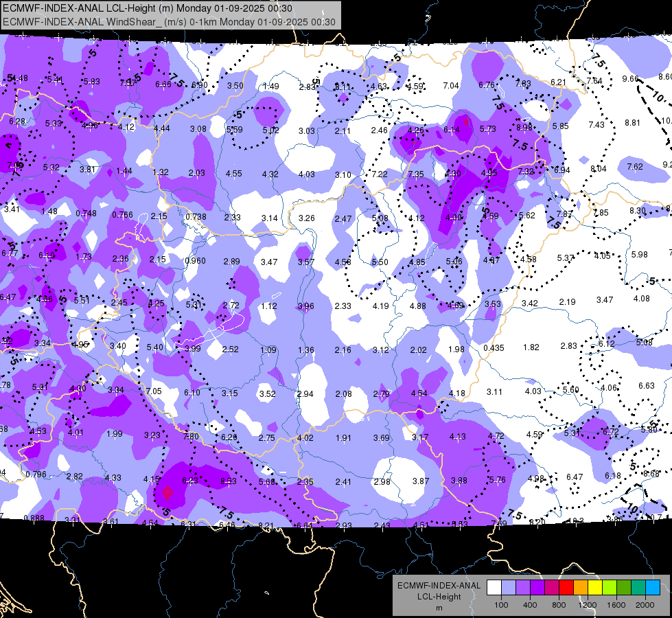Click the legend tick label 400
The height and width of the screenshot is (618, 672).
[x=530, y=605]
